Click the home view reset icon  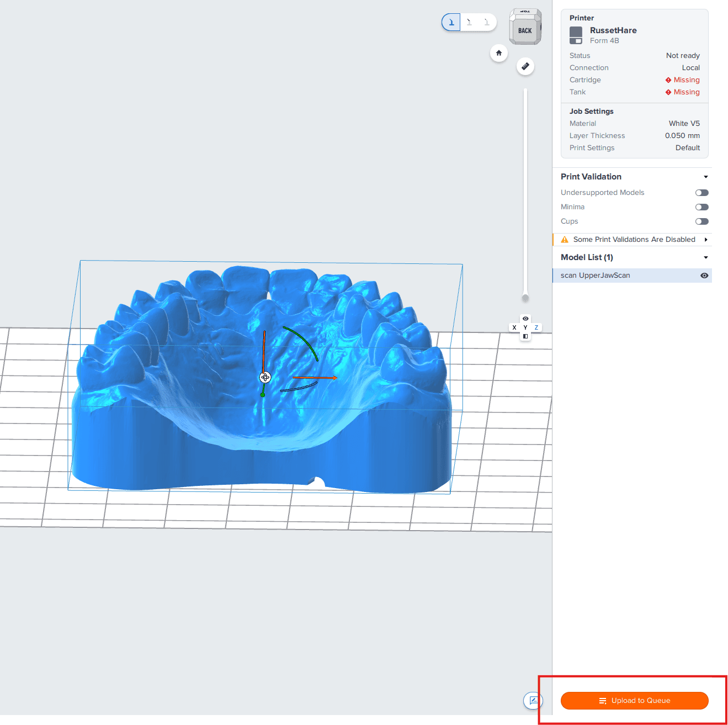(498, 53)
